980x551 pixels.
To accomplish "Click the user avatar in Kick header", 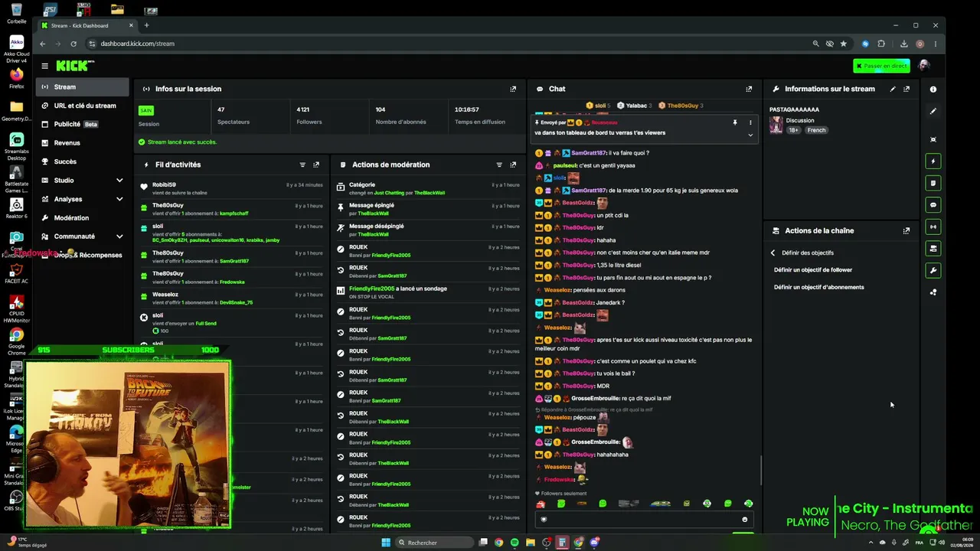I will (924, 66).
